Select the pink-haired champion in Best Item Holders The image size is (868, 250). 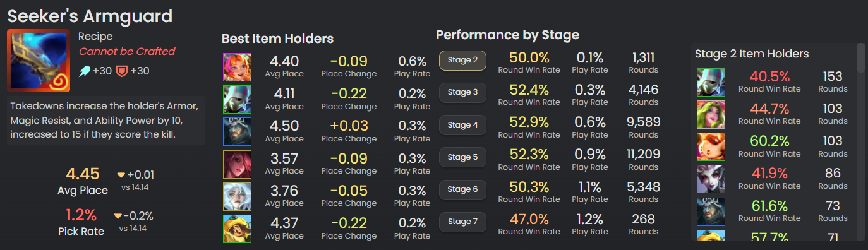(237, 68)
